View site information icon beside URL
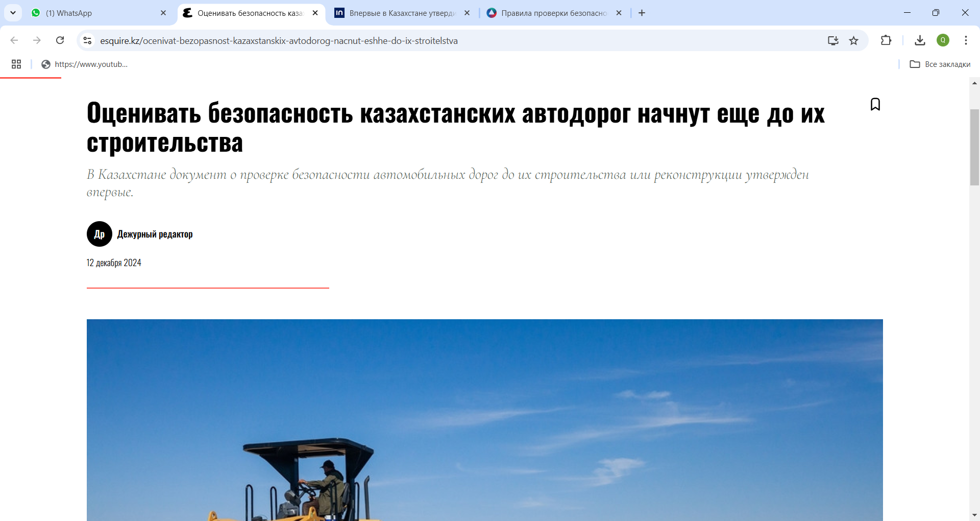Screen dimensions: 980x521 88,40
